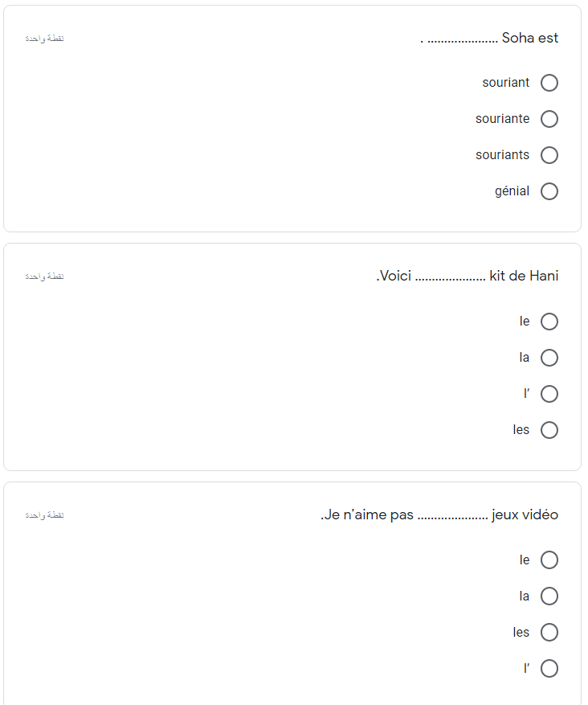Click the points label of the Soha question
The image size is (588, 705).
44,39
